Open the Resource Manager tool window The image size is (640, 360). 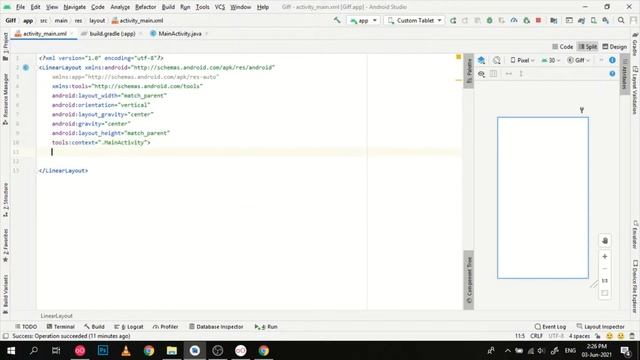(x=5, y=99)
